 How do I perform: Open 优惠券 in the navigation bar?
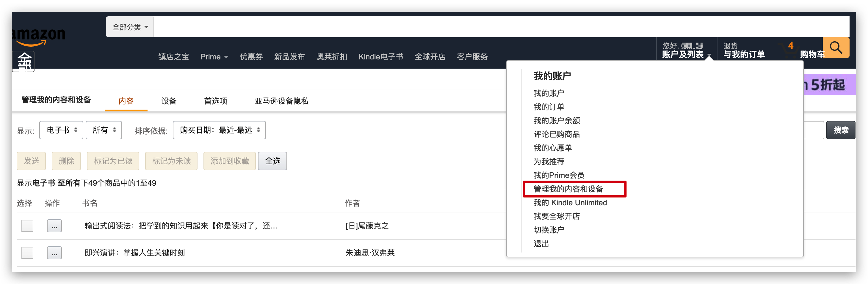pyautogui.click(x=251, y=56)
